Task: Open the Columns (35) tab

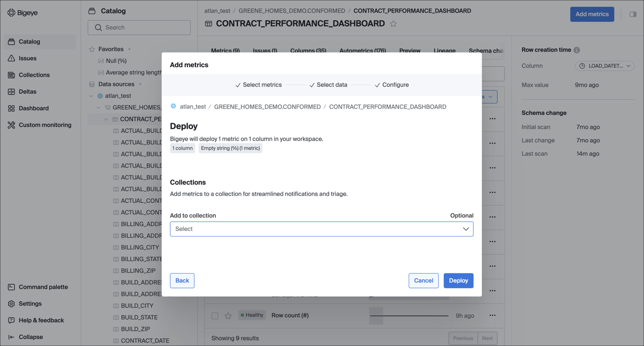Action: [308, 51]
